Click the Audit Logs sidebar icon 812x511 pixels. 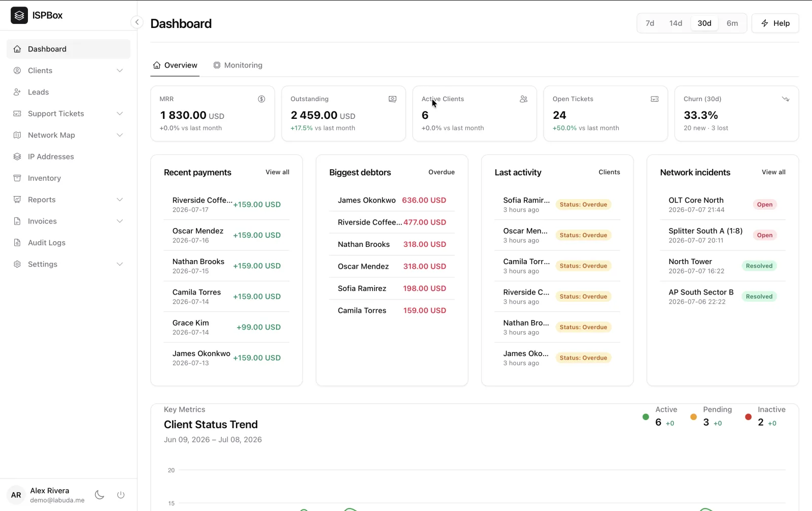tap(17, 243)
